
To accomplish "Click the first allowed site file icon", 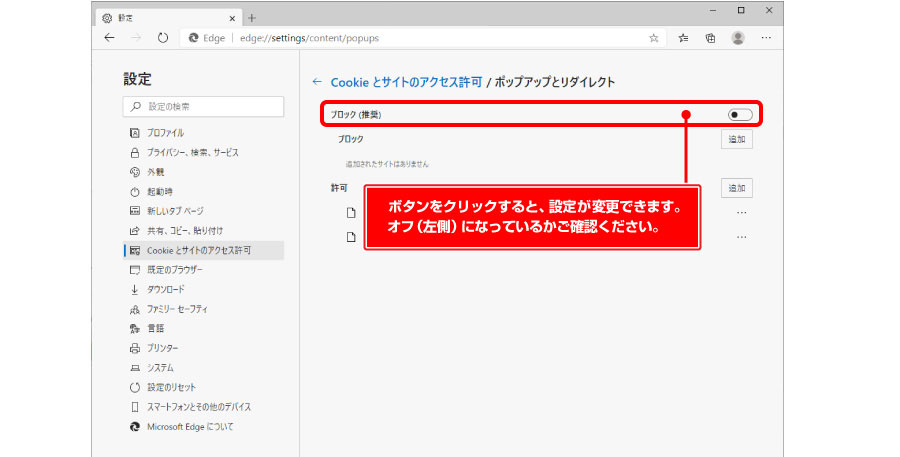I will (351, 213).
